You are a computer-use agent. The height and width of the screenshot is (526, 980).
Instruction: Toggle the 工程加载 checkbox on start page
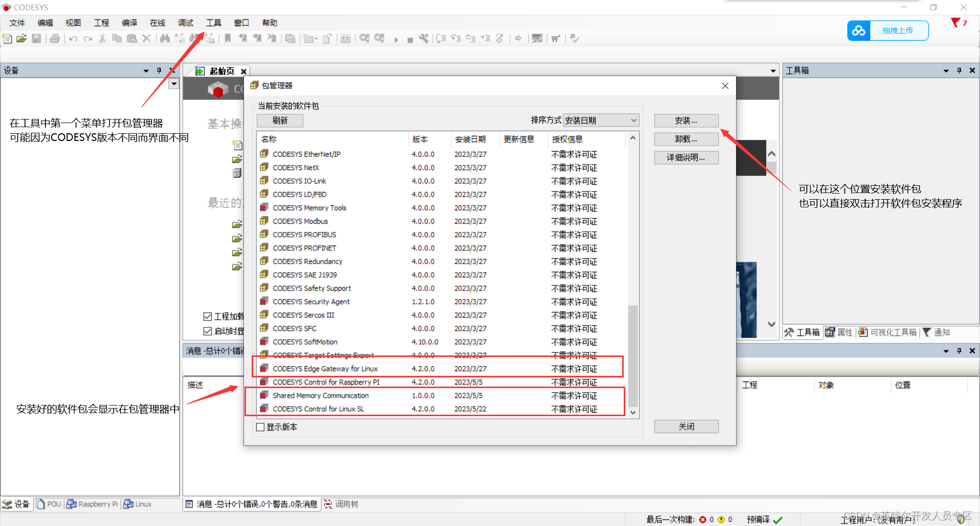208,317
